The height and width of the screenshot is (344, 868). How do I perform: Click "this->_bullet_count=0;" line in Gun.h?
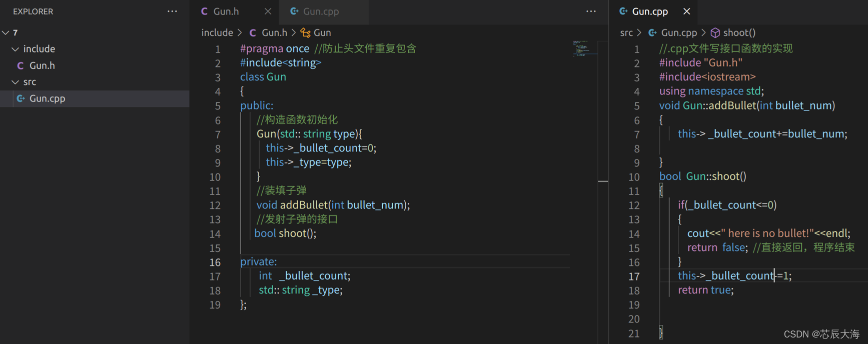(x=321, y=147)
